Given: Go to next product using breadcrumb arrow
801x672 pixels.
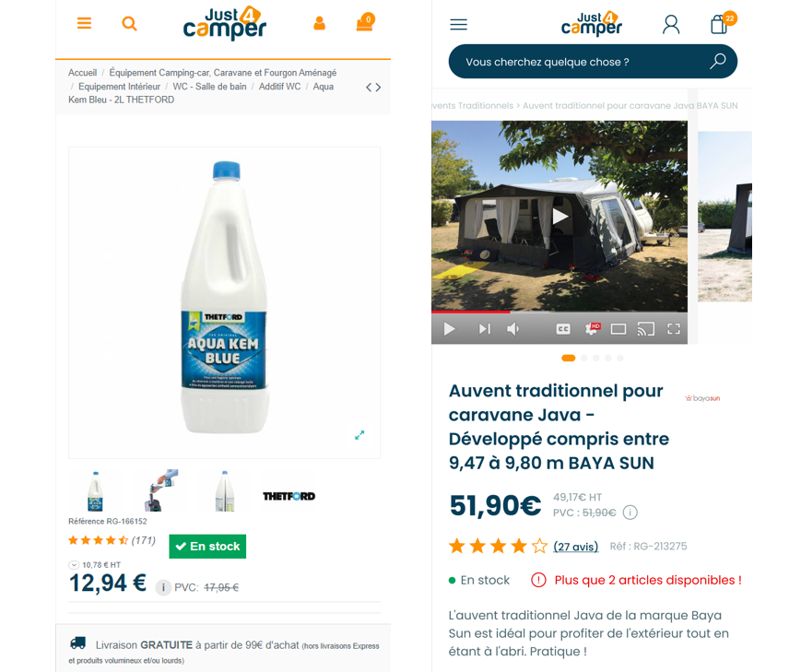Looking at the screenshot, I should click(x=378, y=88).
